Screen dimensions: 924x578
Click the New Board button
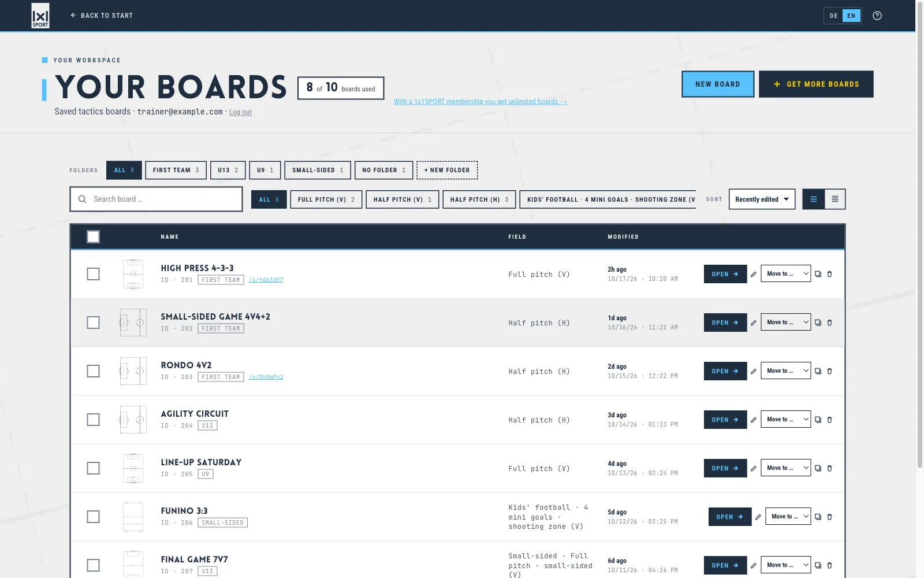tap(718, 84)
